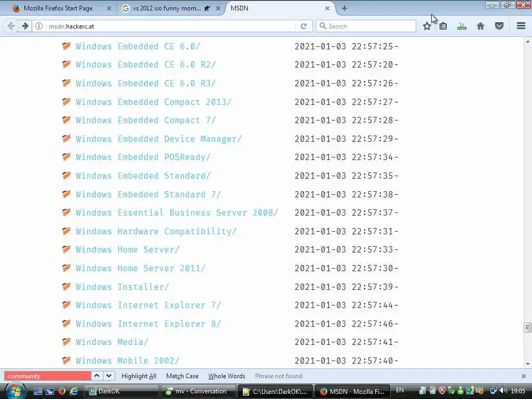Viewport: 532px width, 399px height.
Task: Close the find bar
Action: pyautogui.click(x=524, y=376)
